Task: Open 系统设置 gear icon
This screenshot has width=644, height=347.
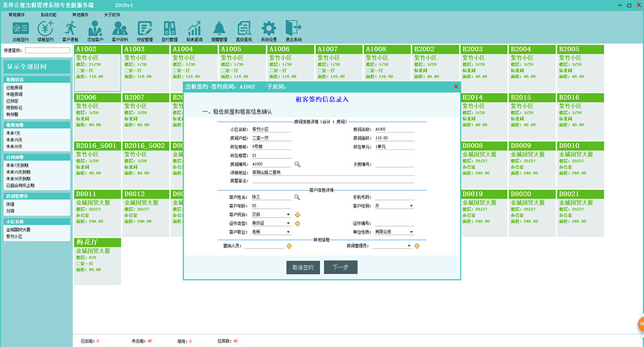Action: (x=269, y=30)
